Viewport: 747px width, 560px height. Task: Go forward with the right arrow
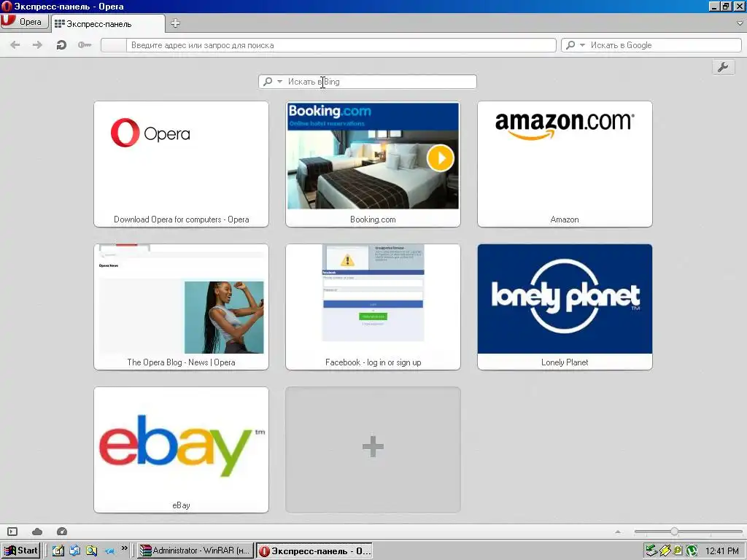[37, 44]
